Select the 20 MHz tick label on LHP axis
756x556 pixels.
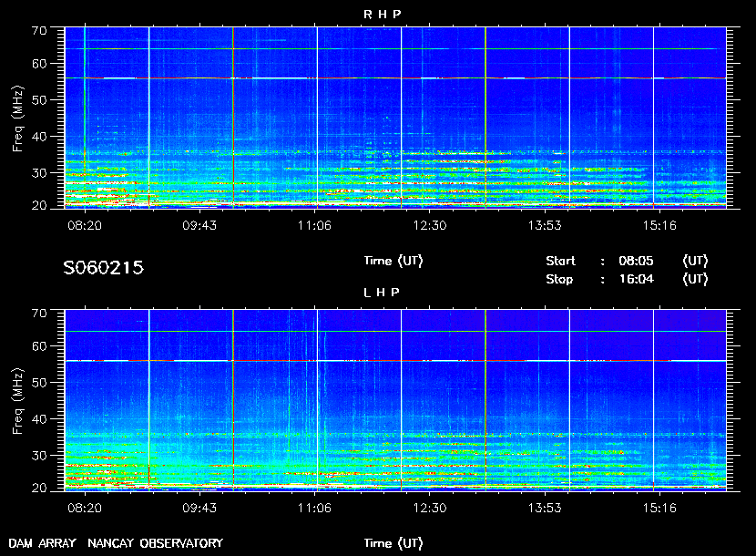pos(39,488)
